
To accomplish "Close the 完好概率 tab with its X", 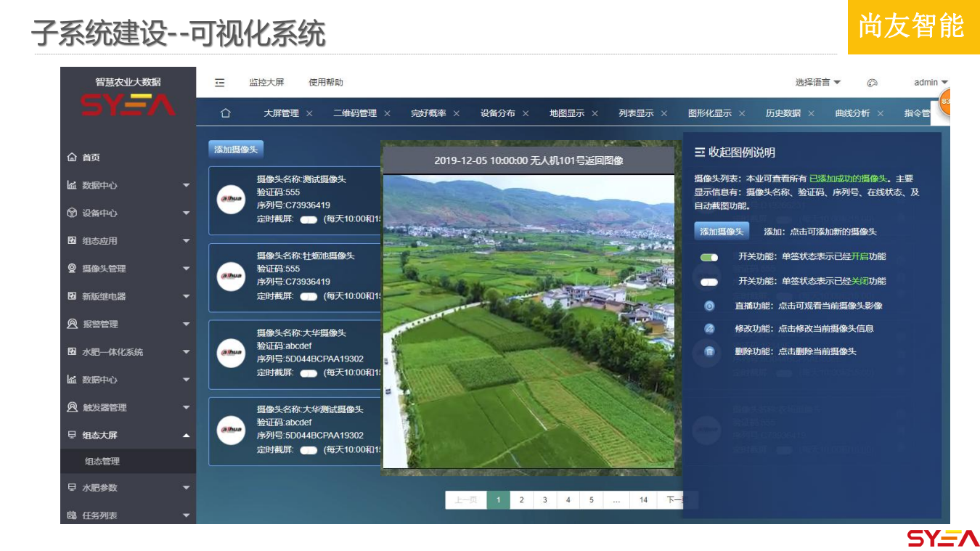I will coord(457,113).
